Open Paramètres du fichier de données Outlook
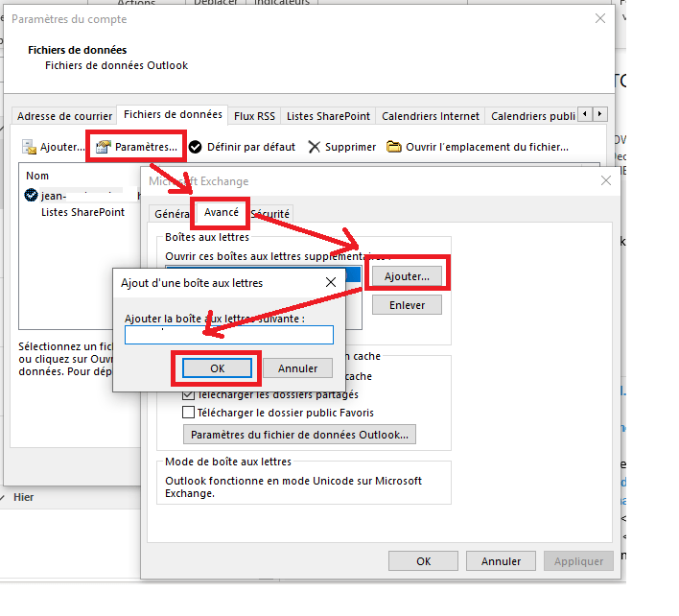 (x=300, y=435)
